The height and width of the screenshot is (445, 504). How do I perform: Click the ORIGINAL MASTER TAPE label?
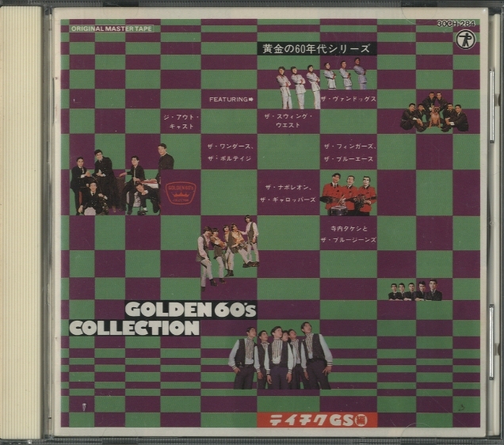[111, 29]
